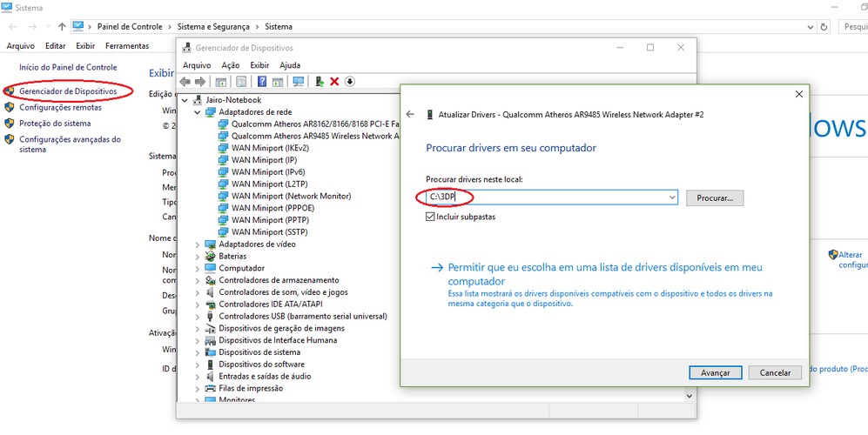Click the Dispositivos de geração de imagens icon
This screenshot has height=435, width=868.
coord(211,328)
